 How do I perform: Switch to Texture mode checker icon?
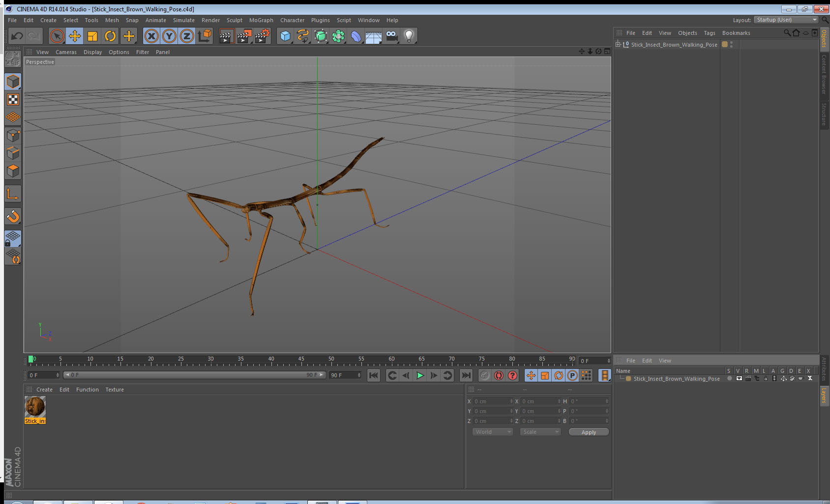13,100
